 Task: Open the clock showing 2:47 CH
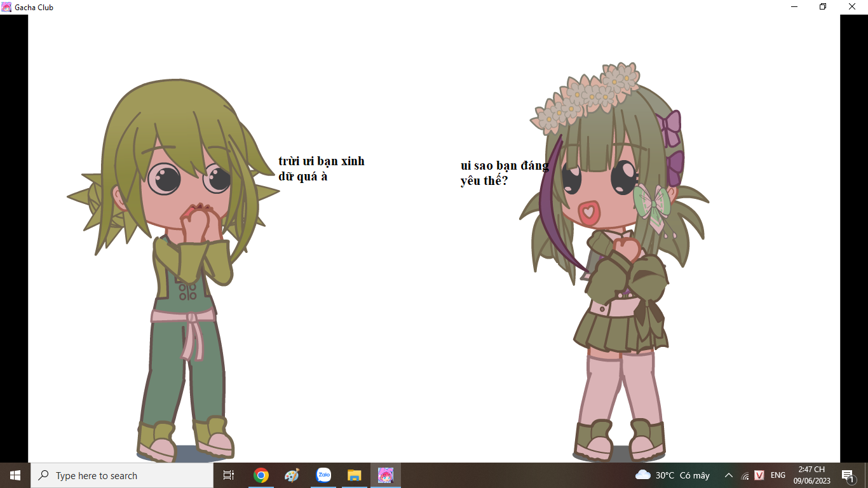(811, 475)
